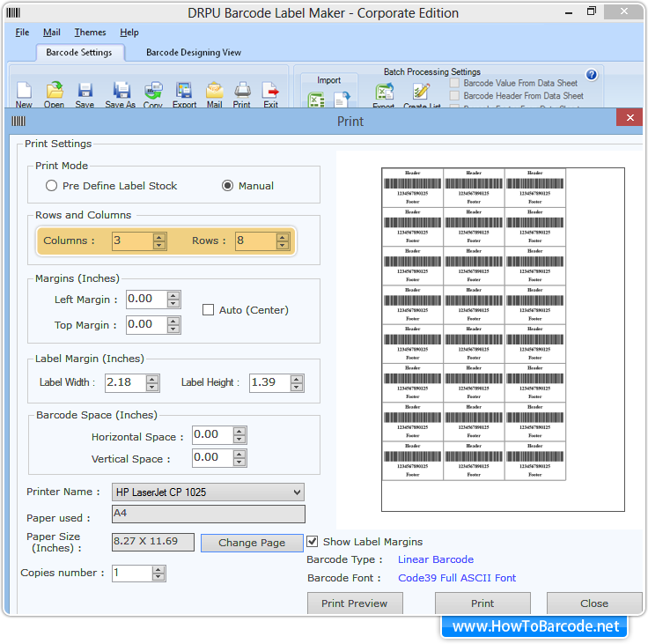Image resolution: width=648 pixels, height=644 pixels.
Task: Select the Manual print mode radio button
Action: tap(227, 186)
